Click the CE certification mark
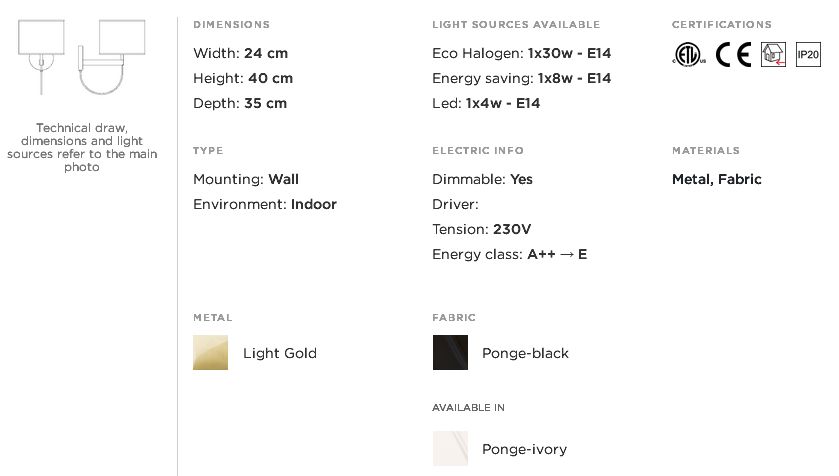 click(x=734, y=55)
